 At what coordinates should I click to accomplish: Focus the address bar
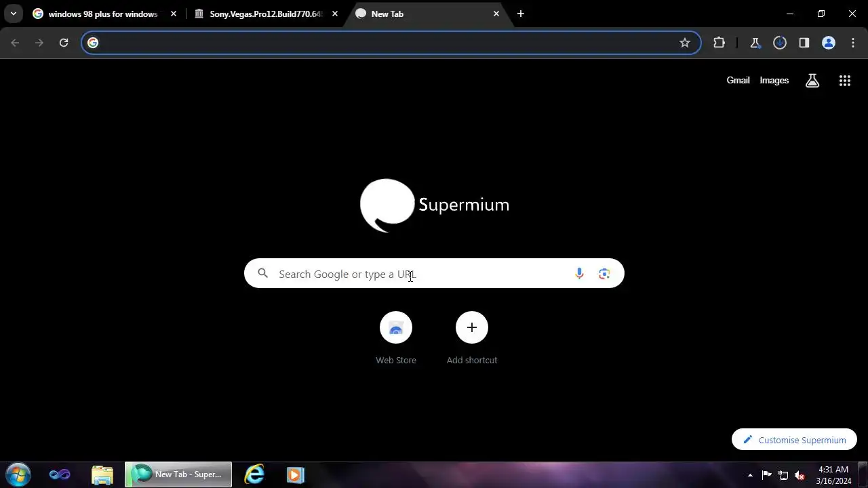[391, 43]
